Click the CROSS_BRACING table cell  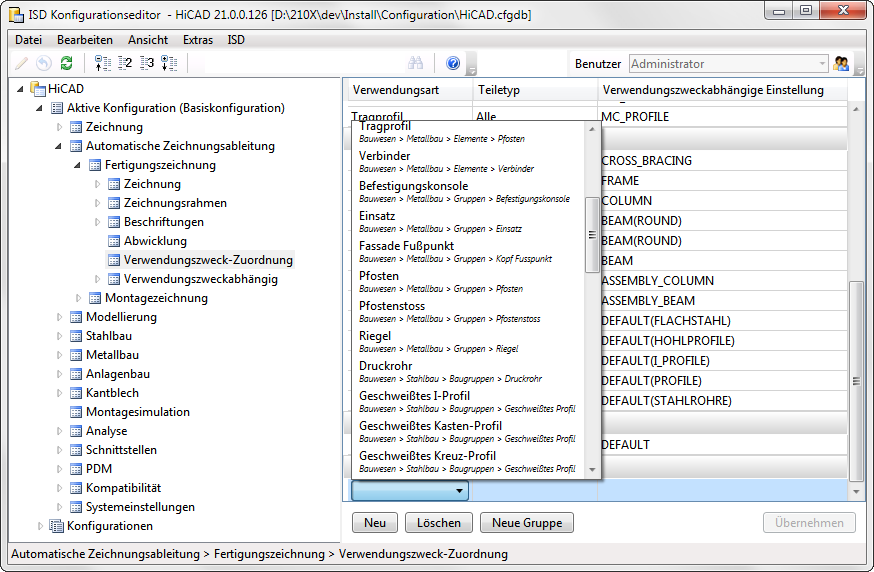[723, 161]
